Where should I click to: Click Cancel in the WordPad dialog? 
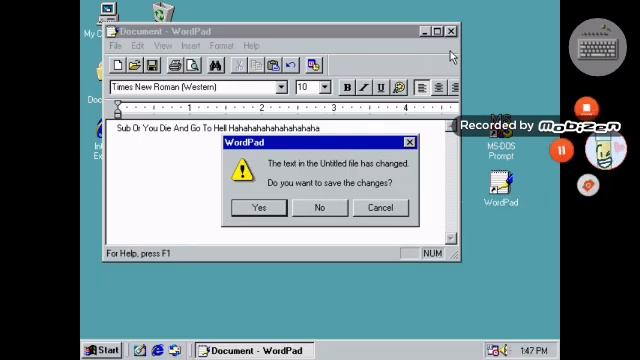click(380, 208)
